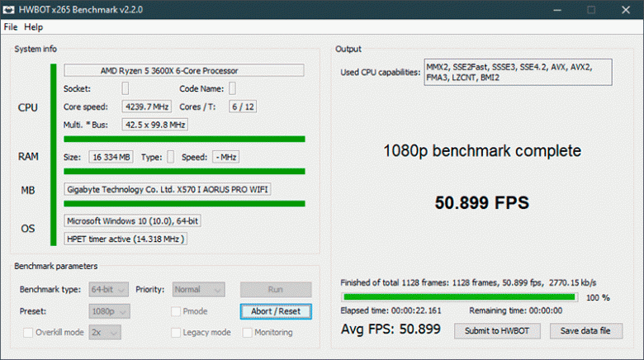The width and height of the screenshot is (644, 360).
Task: Click the Save data file button
Action: point(586,331)
